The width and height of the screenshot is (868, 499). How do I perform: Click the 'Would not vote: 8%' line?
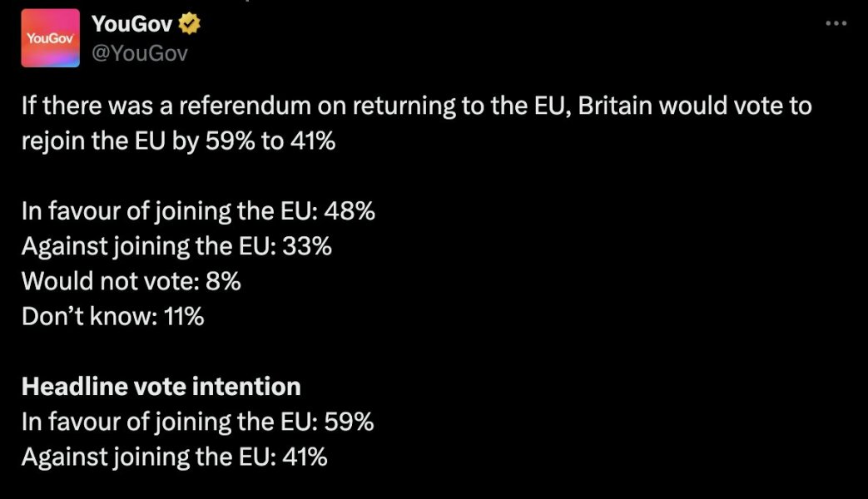point(130,281)
